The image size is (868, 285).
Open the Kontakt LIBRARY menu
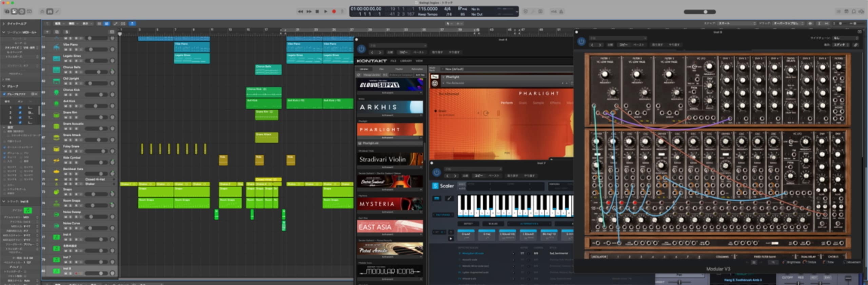coord(406,61)
